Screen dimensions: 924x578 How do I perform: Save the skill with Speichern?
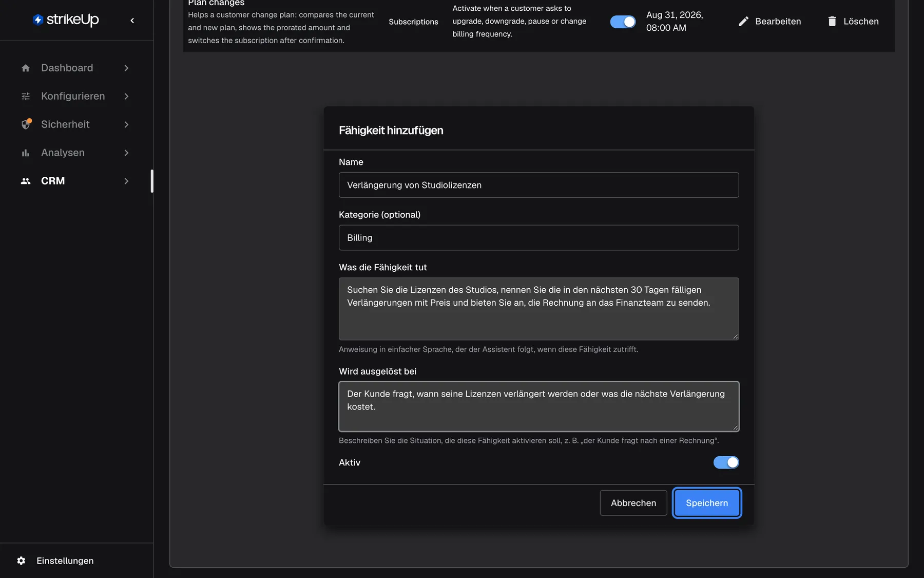707,503
